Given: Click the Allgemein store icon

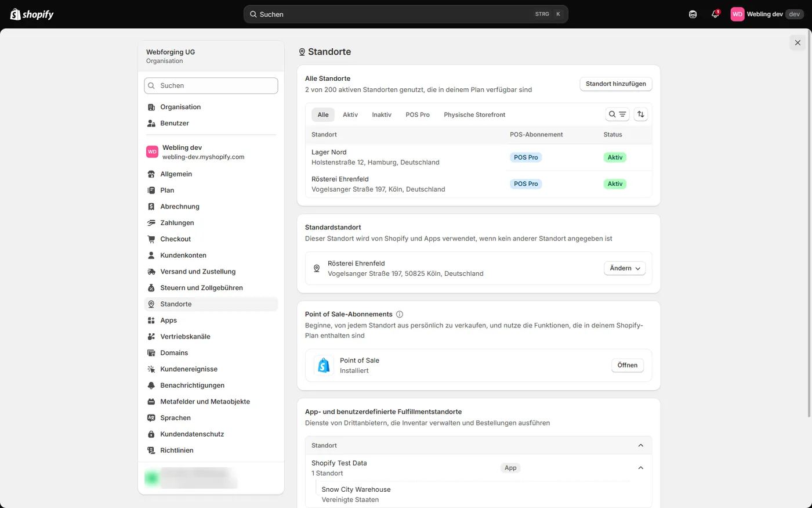Looking at the screenshot, I should coord(151,174).
